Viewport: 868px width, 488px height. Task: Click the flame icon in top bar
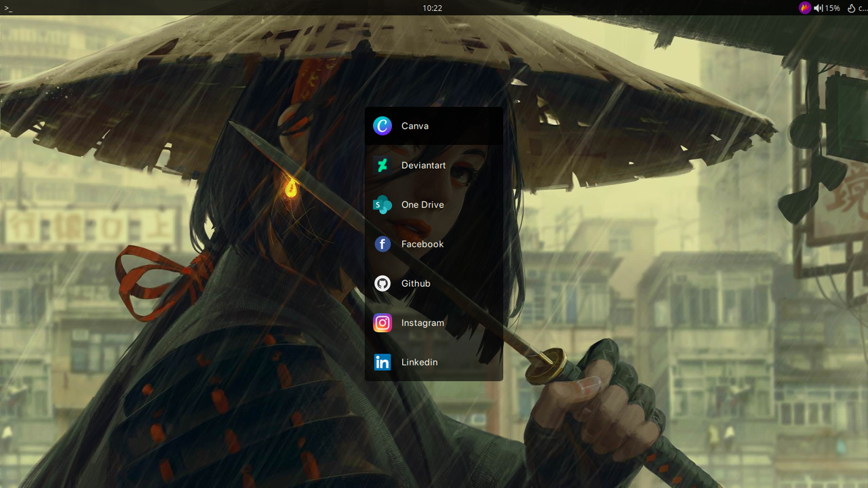[x=851, y=8]
